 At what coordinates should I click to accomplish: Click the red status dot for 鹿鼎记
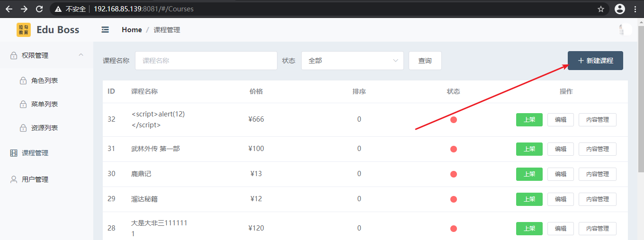[x=453, y=174]
